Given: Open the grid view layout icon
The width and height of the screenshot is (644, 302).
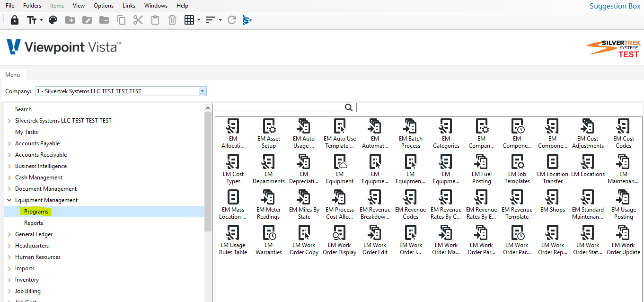Looking at the screenshot, I should (x=189, y=20).
